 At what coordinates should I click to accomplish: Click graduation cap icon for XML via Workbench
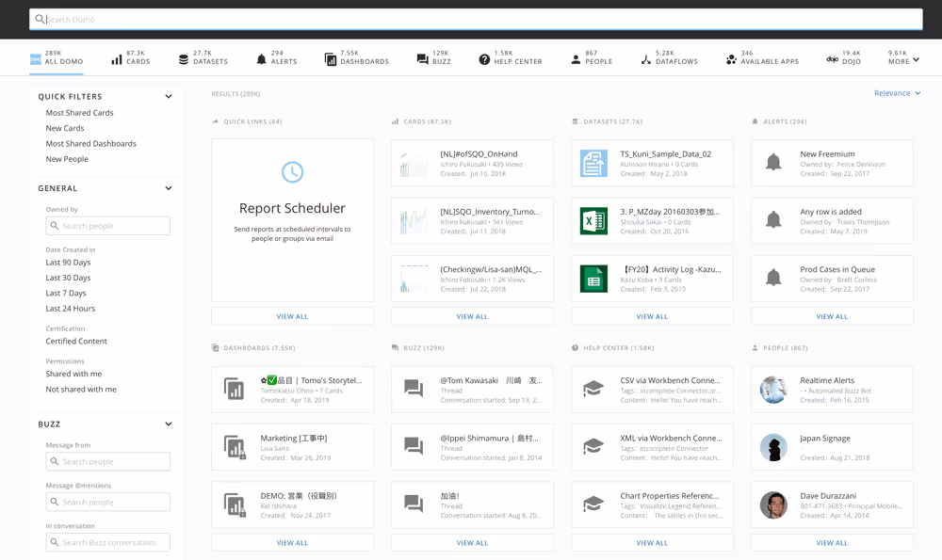click(x=593, y=446)
